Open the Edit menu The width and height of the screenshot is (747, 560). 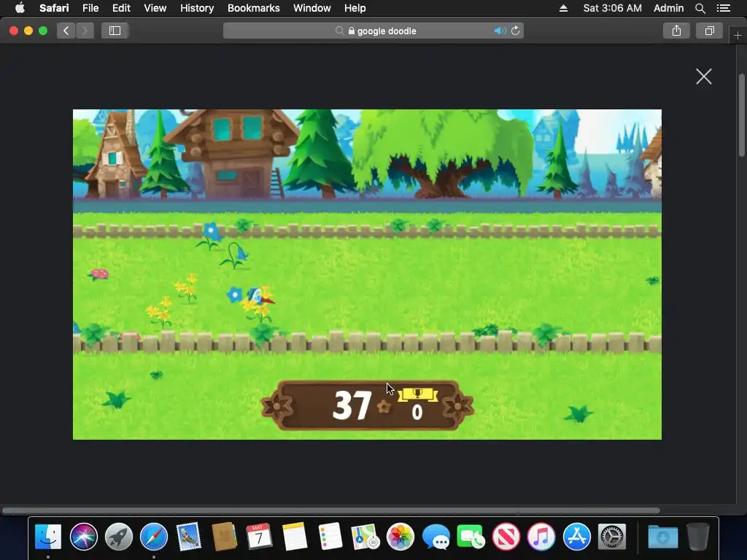(121, 8)
